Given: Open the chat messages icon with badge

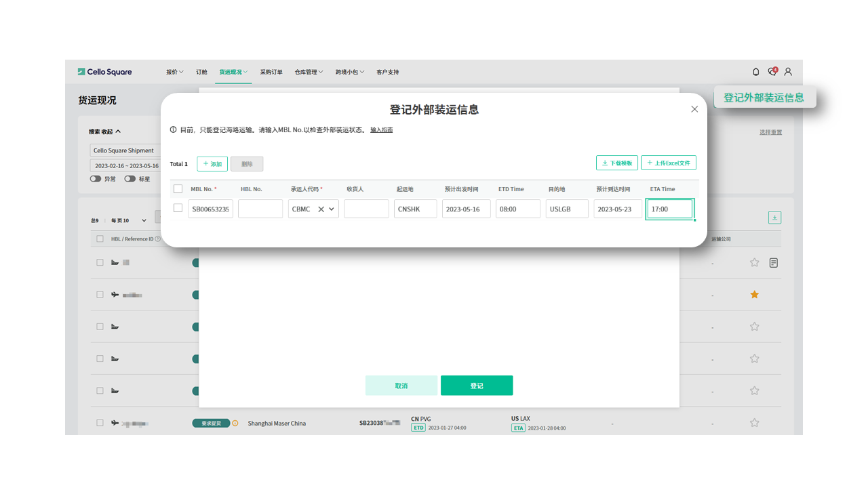Looking at the screenshot, I should (x=772, y=72).
